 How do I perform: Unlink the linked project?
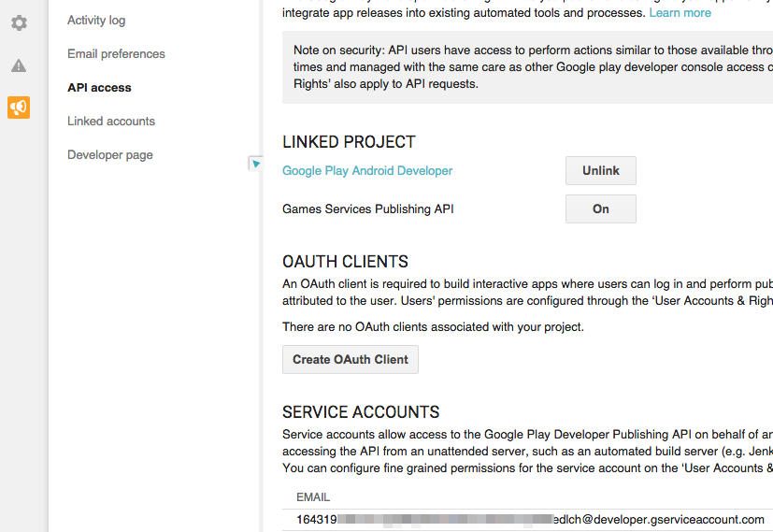[x=600, y=170]
